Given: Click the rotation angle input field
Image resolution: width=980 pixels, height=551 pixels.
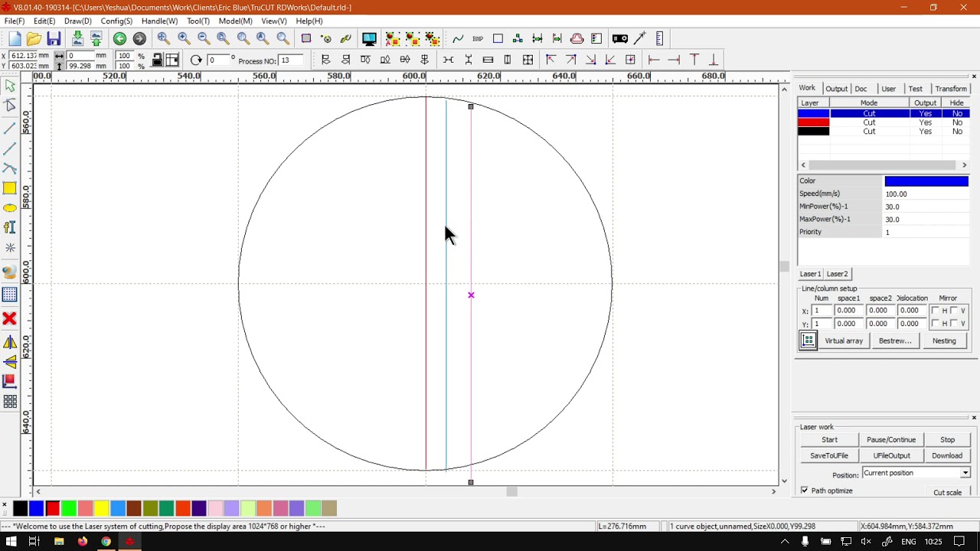Looking at the screenshot, I should (x=218, y=60).
